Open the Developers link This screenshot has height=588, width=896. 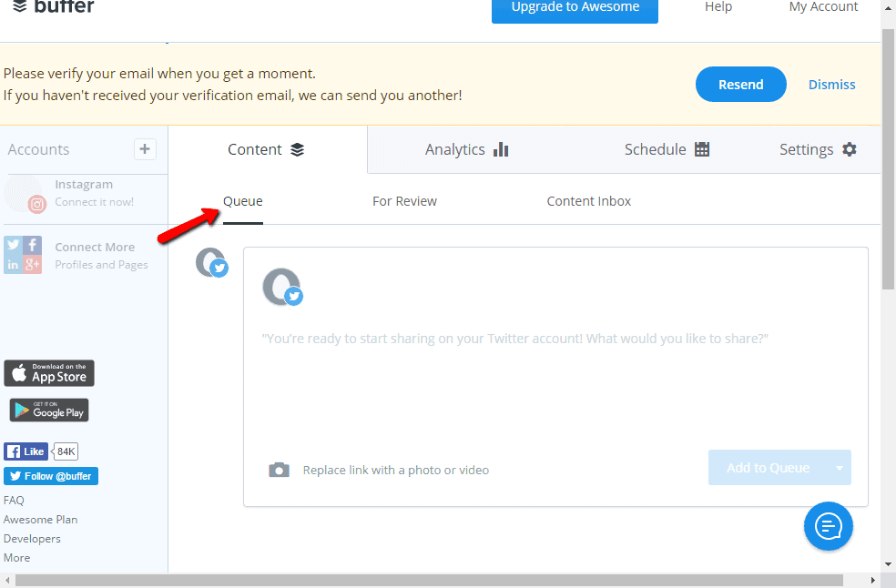point(32,539)
